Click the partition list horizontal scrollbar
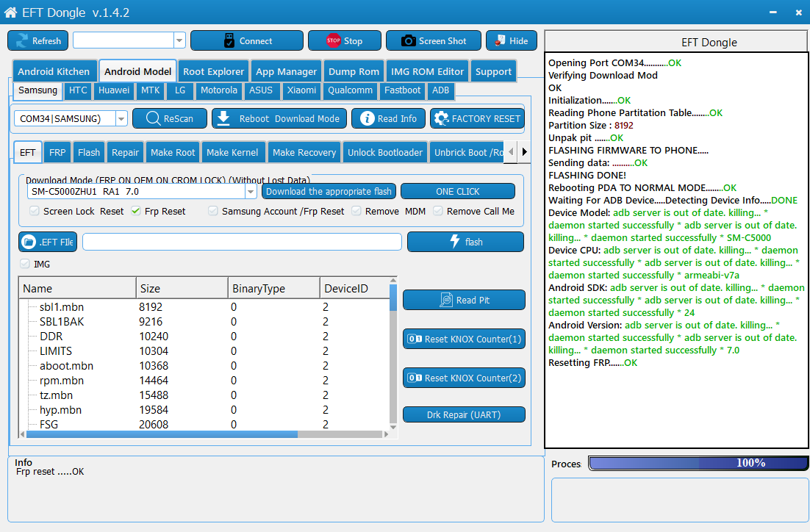This screenshot has width=810, height=532. (x=162, y=434)
